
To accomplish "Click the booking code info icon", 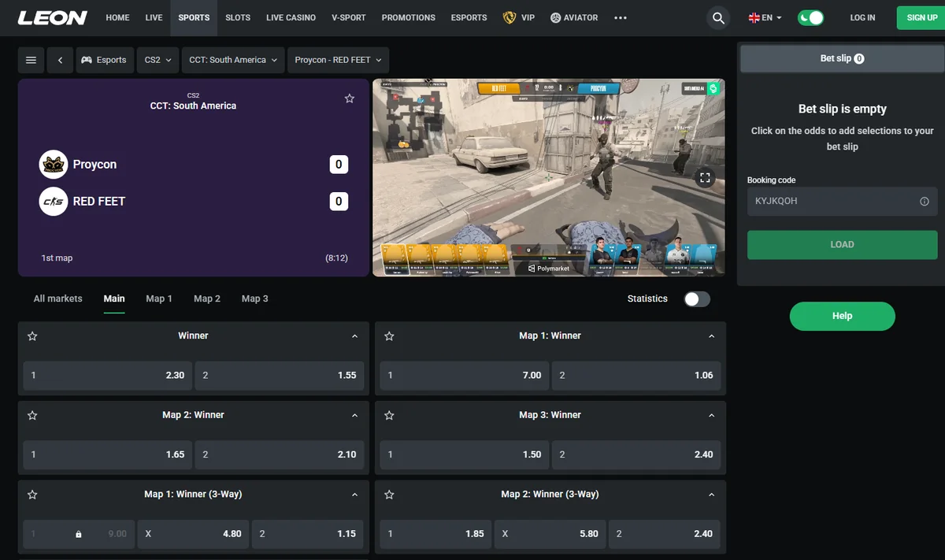I will pos(925,202).
